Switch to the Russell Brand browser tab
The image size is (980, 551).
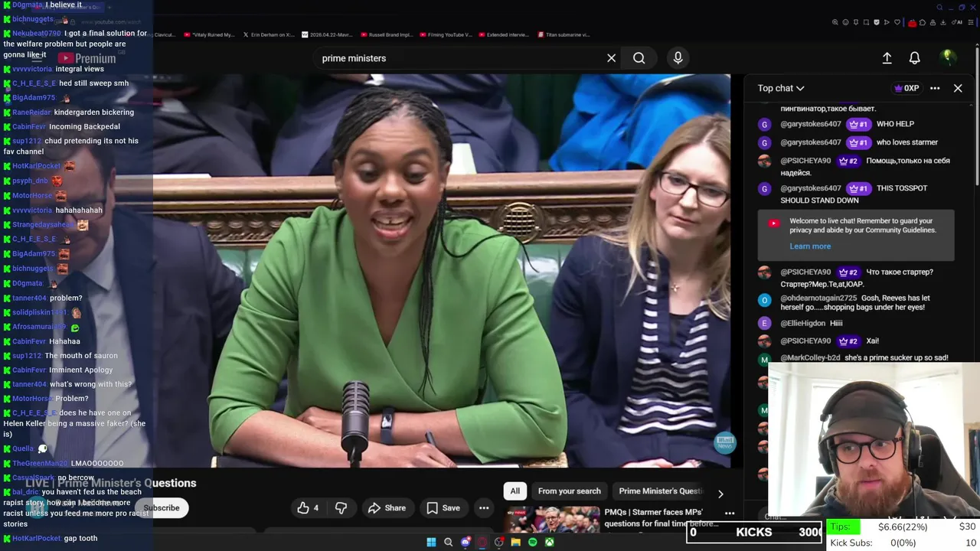click(x=385, y=34)
